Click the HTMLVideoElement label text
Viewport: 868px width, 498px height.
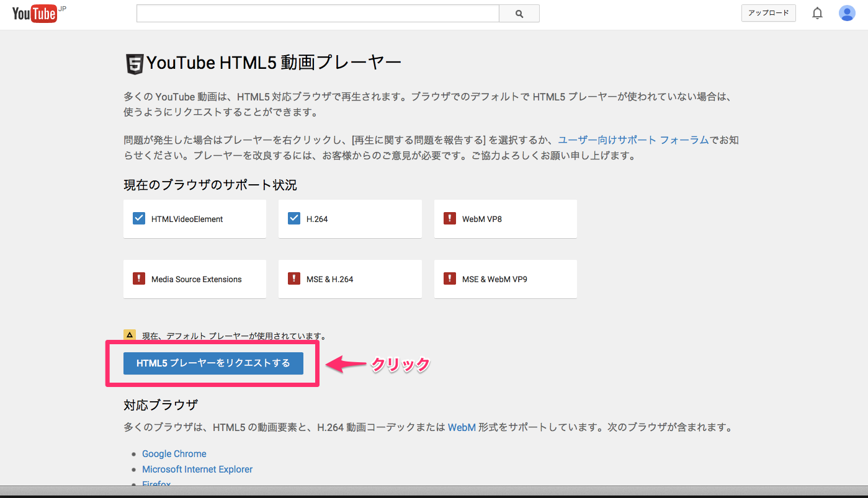187,219
